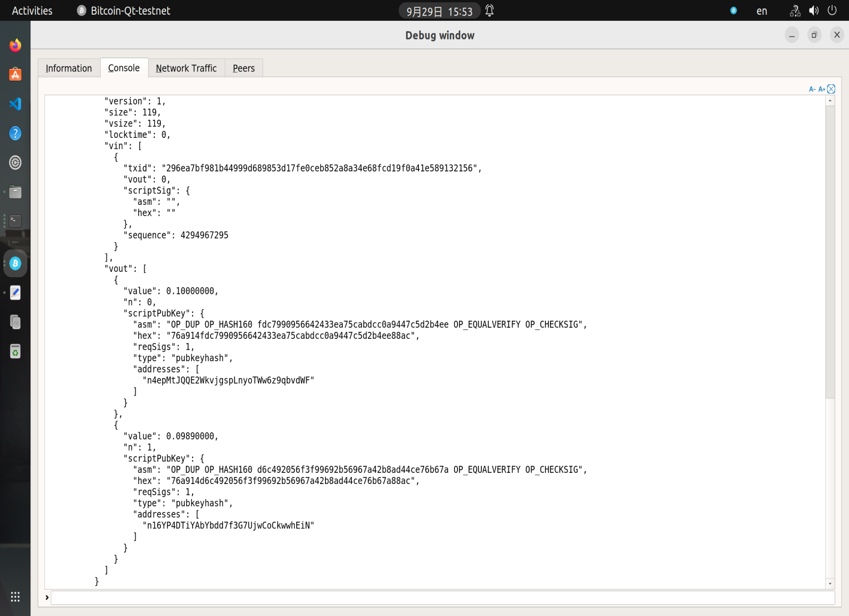The width and height of the screenshot is (849, 616).
Task: Open the Peers tab
Action: (x=243, y=68)
